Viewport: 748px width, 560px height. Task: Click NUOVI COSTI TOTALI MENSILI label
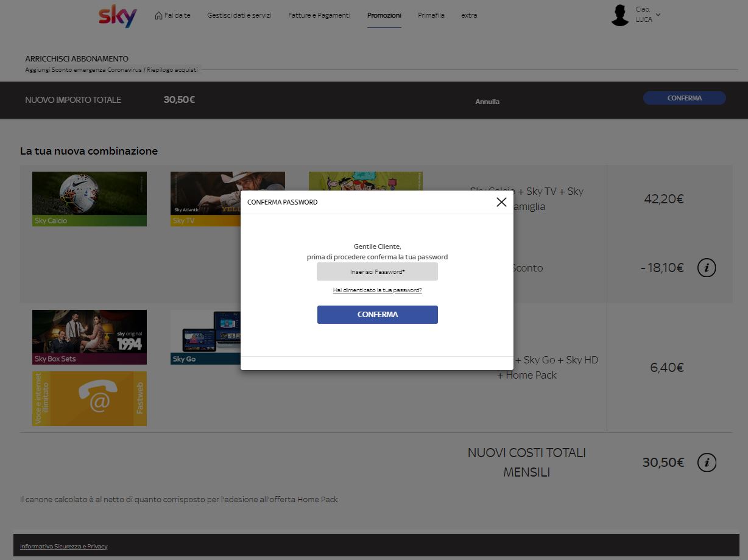click(527, 463)
